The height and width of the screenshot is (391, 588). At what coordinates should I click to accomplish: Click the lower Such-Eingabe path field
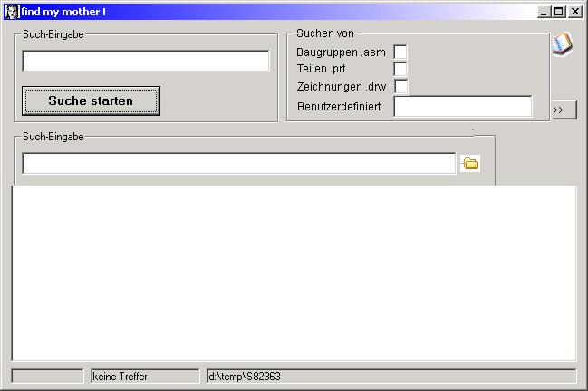pyautogui.click(x=239, y=163)
